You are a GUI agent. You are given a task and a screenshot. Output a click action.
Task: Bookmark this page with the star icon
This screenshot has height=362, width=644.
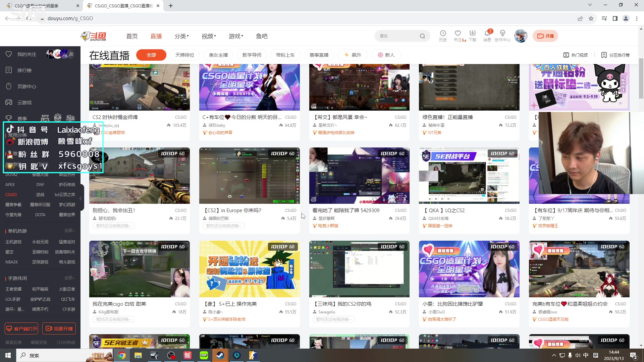tap(591, 18)
